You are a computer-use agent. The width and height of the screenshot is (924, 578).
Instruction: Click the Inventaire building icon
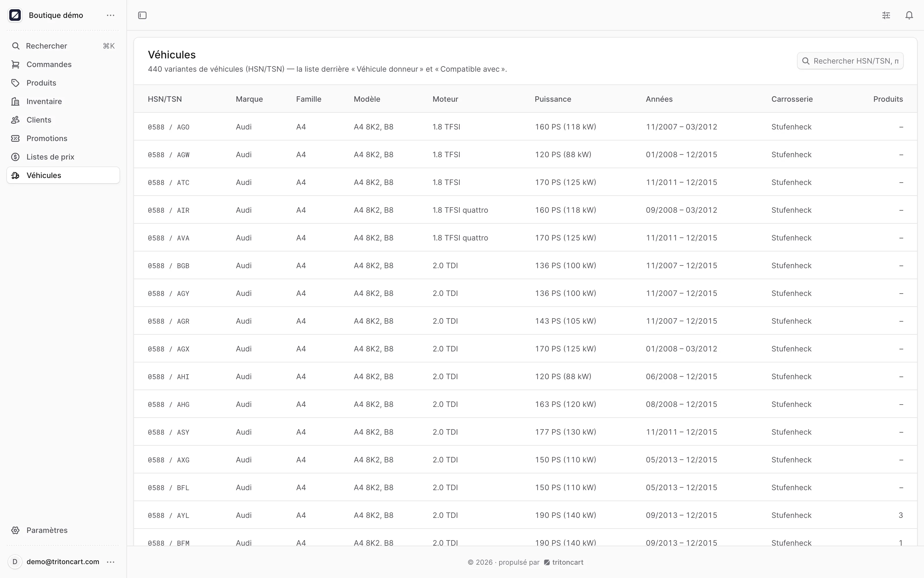(15, 101)
